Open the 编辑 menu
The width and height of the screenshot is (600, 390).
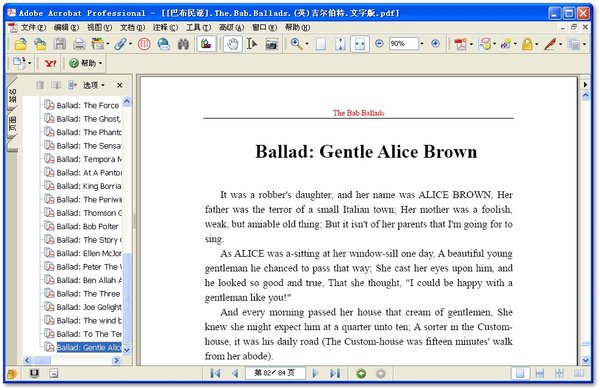click(66, 28)
